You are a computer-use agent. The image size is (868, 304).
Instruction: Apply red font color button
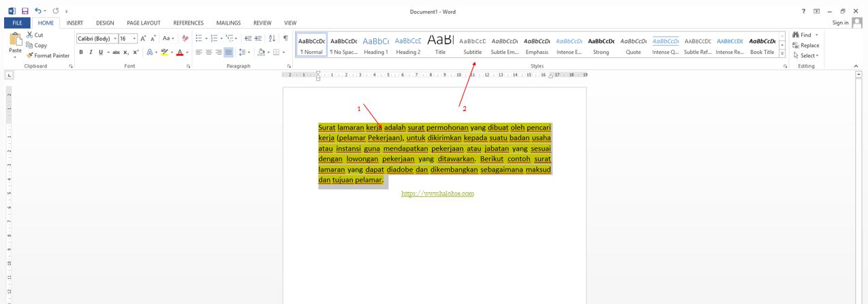(x=180, y=52)
